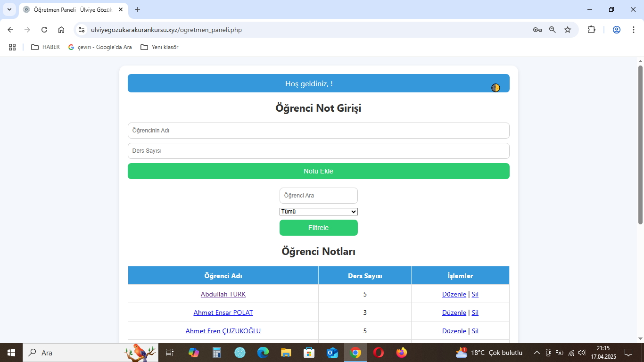
Task: Open Task View on the taskbar
Action: [x=170, y=353]
